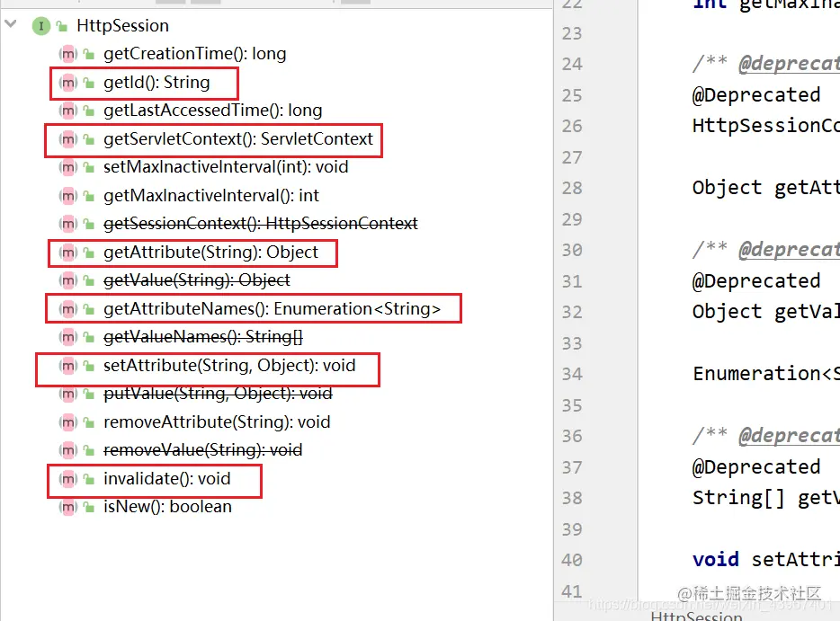840x621 pixels.
Task: Click HttpSessionCo code on line 26
Action: (766, 126)
